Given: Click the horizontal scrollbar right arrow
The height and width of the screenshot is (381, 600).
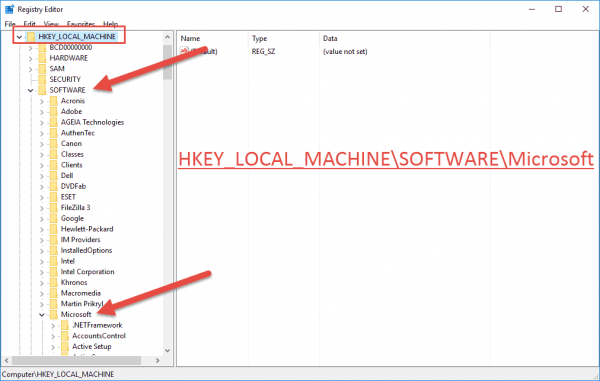Looking at the screenshot, I should 158,360.
